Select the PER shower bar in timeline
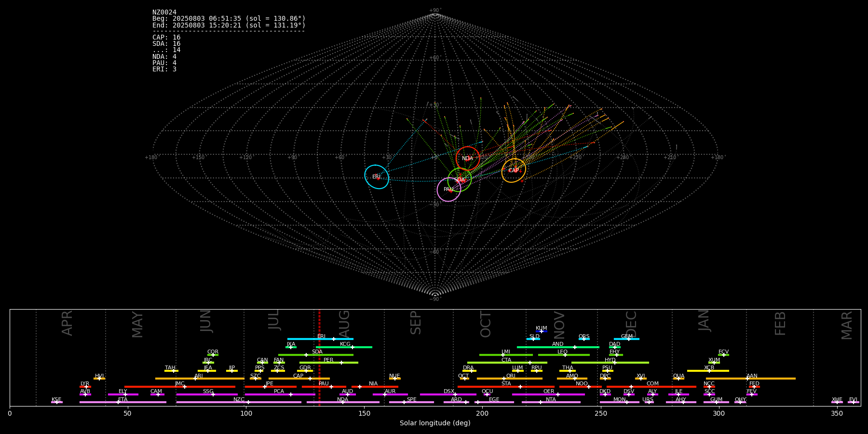Viewport: 868px width, 434px height. point(329,363)
